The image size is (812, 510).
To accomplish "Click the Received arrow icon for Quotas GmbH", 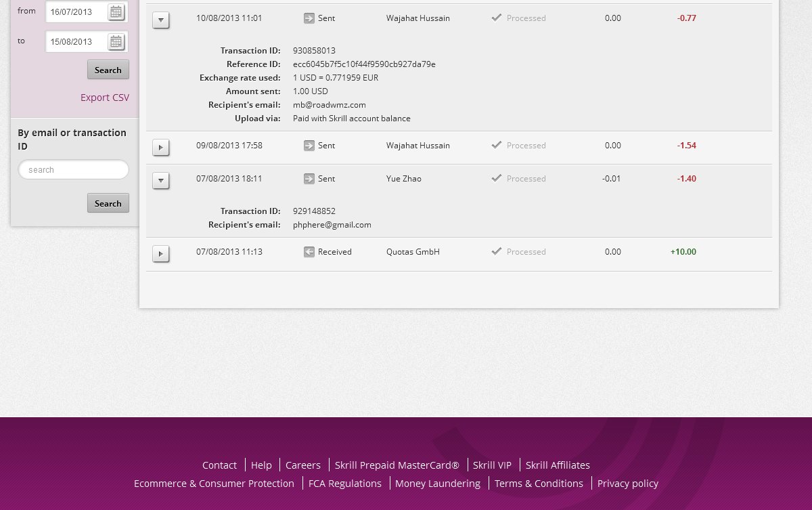I will [x=309, y=252].
